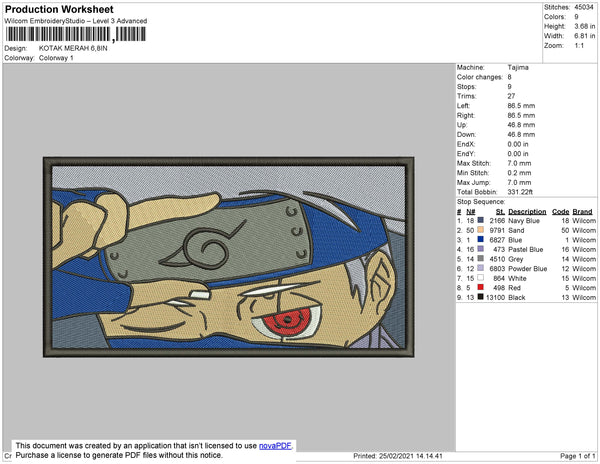Select the White color swatch
Screen dimensions: 600x464
[481, 278]
